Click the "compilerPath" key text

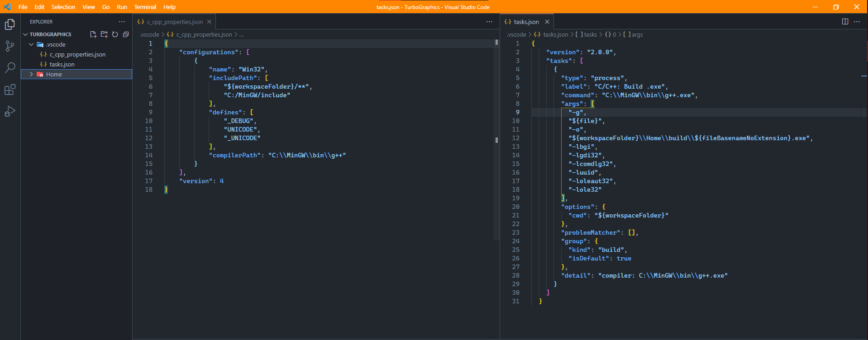(235, 155)
